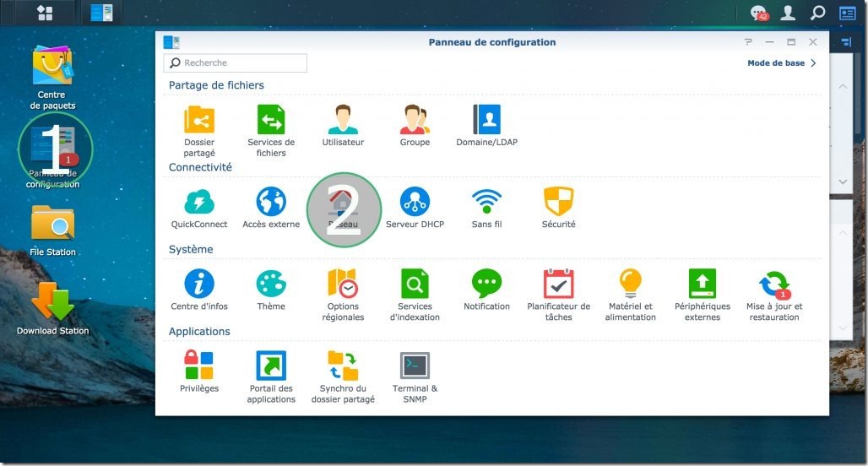Open Accès externe settings
The height and width of the screenshot is (466, 868).
(x=271, y=208)
